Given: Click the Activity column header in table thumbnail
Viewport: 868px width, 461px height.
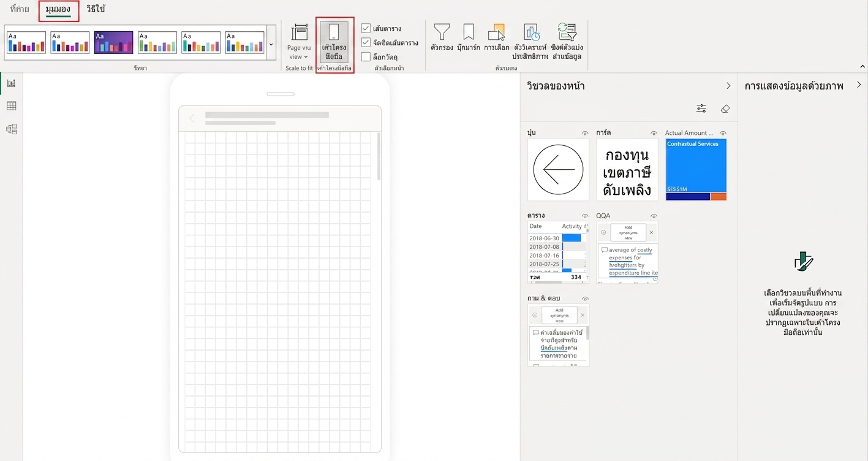Looking at the screenshot, I should [572, 226].
